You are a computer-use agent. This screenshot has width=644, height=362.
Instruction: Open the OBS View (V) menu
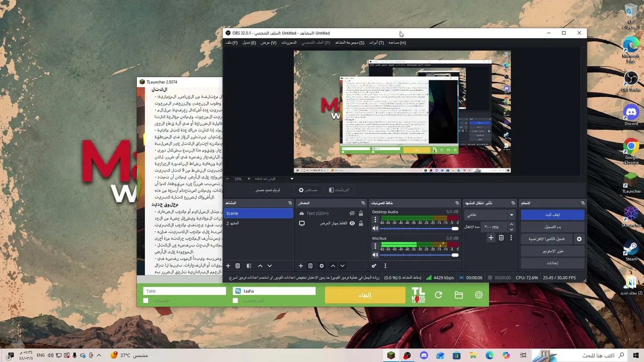(x=268, y=43)
